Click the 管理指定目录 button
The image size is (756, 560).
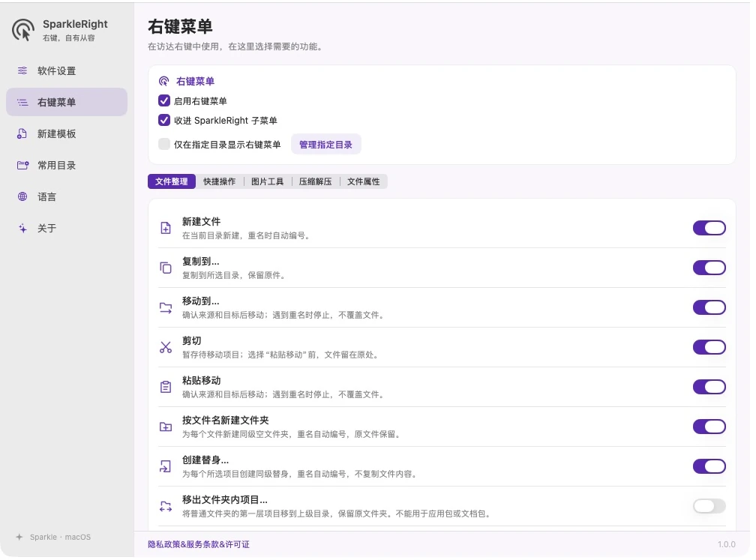pyautogui.click(x=326, y=145)
